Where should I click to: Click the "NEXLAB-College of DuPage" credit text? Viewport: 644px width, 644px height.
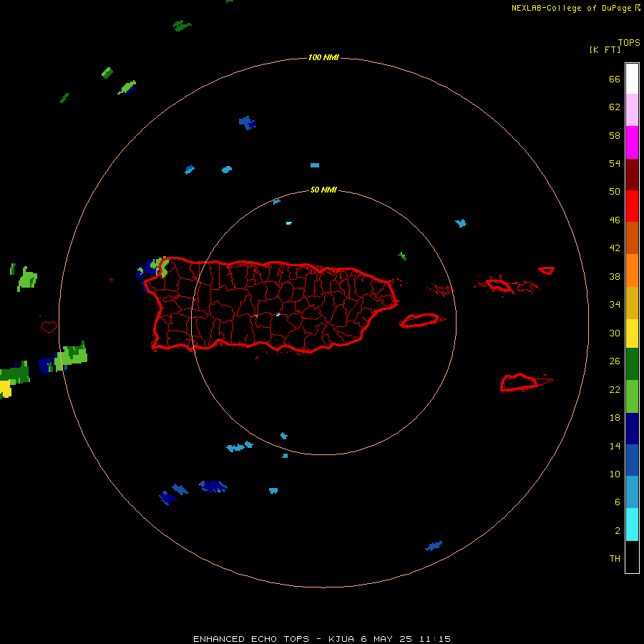(x=571, y=8)
